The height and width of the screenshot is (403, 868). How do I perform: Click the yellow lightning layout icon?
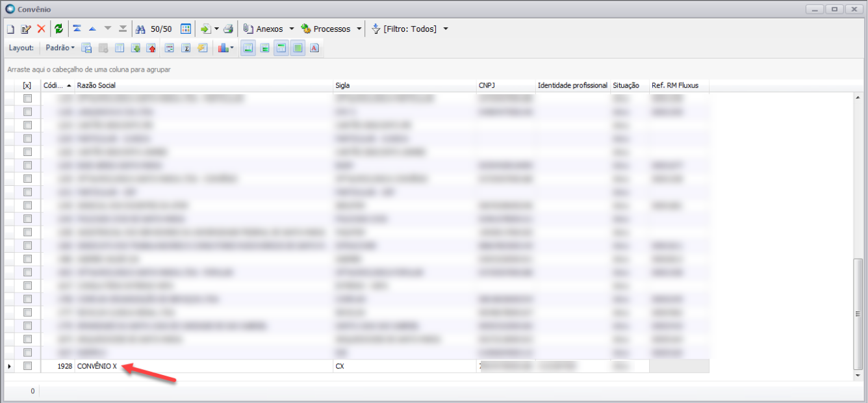click(x=203, y=48)
